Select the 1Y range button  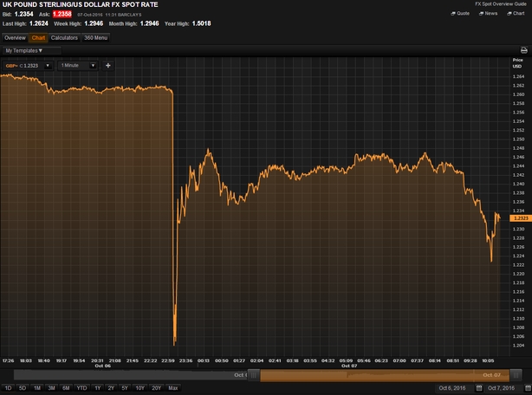(97, 388)
